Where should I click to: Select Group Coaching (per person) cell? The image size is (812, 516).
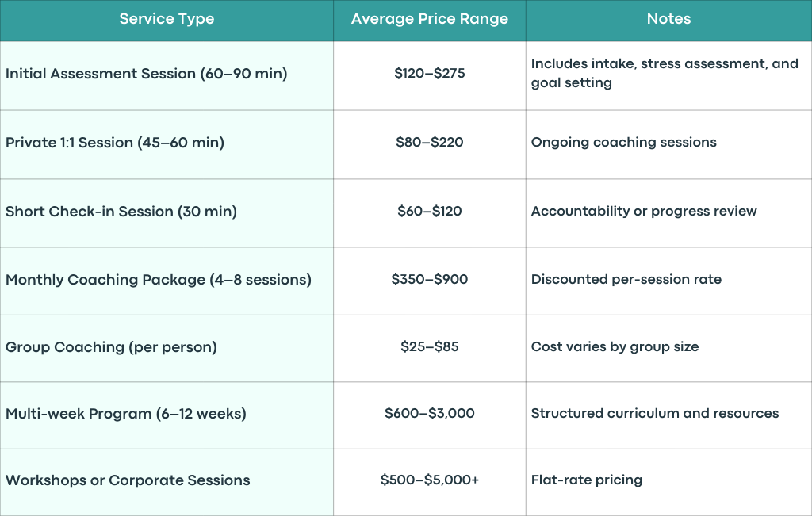[x=167, y=348]
